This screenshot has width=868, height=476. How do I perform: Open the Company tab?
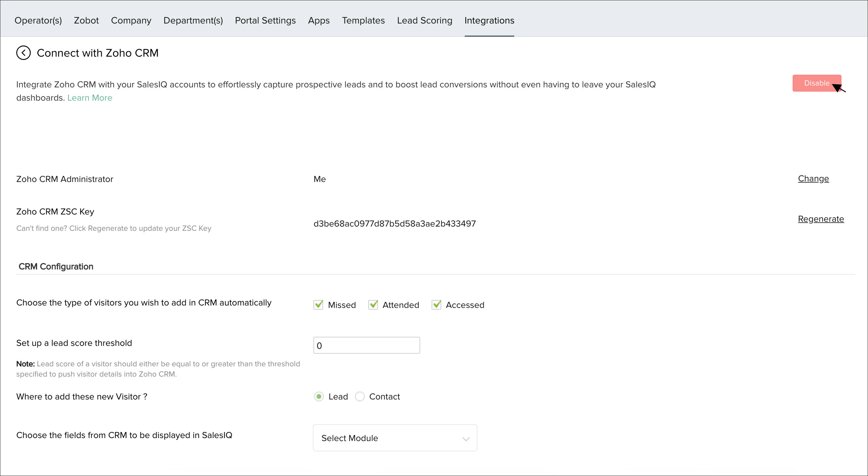pyautogui.click(x=131, y=20)
